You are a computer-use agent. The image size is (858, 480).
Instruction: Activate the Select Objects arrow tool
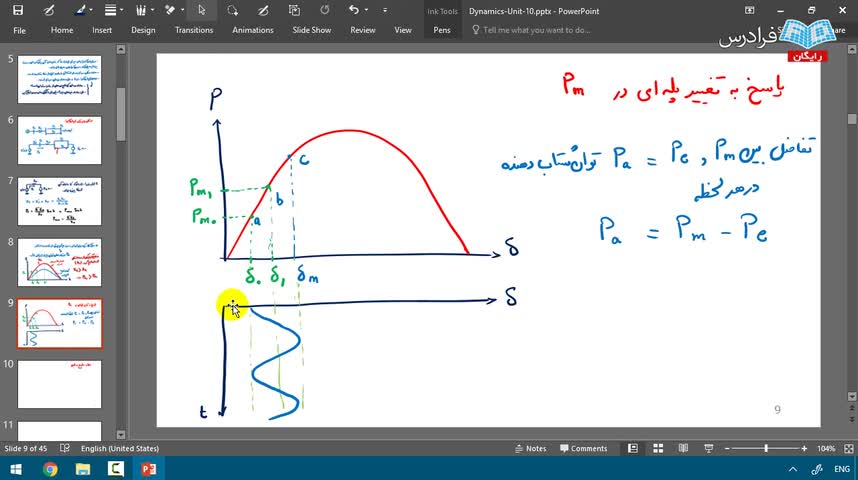[202, 10]
